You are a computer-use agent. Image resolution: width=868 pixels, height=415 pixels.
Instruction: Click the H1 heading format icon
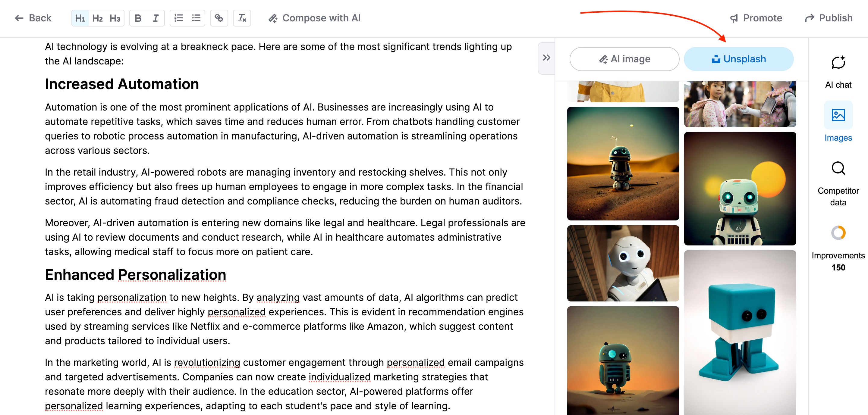tap(79, 18)
